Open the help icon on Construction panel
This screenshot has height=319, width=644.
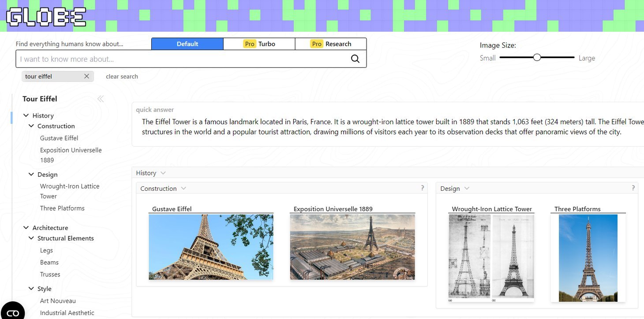point(422,188)
